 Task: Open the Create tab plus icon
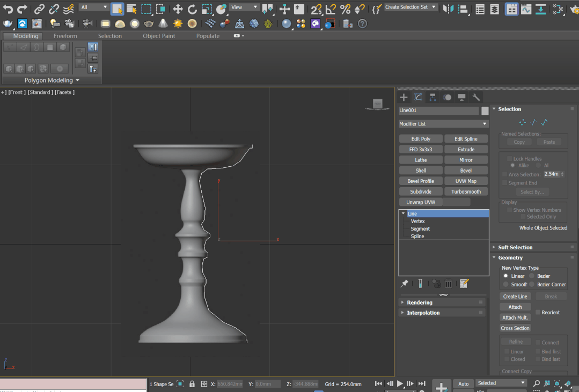click(x=404, y=97)
